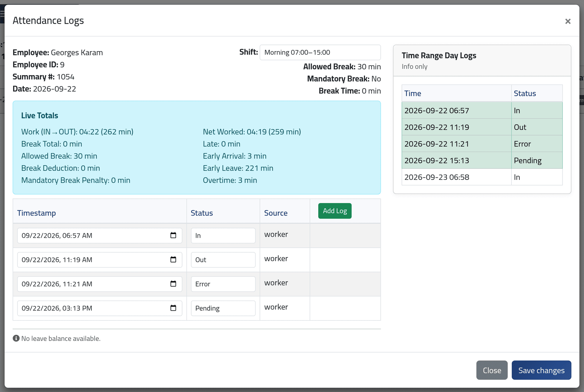Click the Live Totals heading
The height and width of the screenshot is (392, 584).
[x=39, y=116]
